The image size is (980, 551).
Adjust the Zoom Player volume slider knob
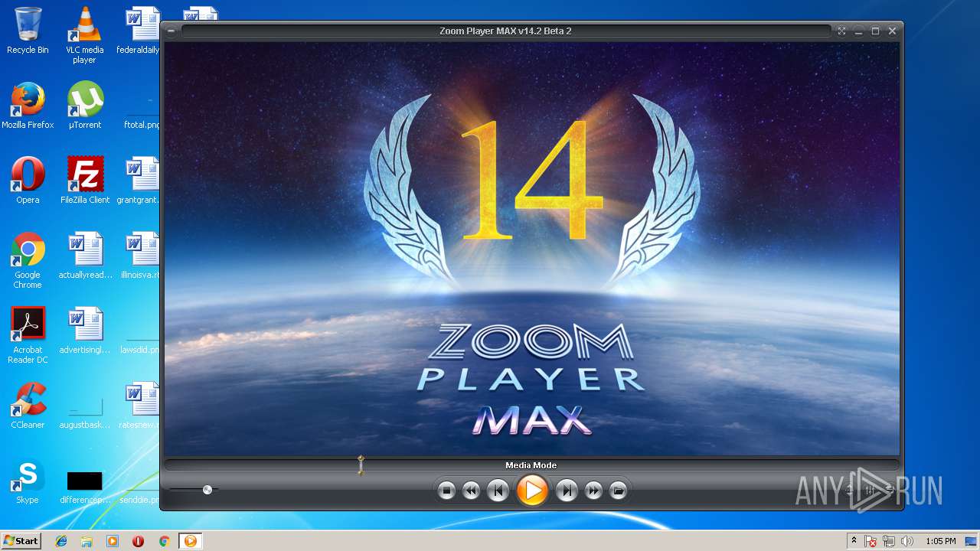click(x=207, y=490)
